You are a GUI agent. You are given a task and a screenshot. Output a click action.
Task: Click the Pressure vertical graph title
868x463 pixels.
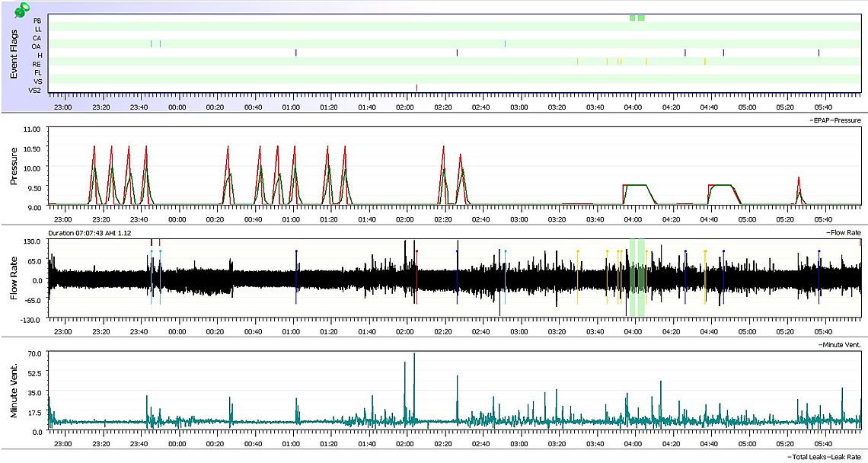coord(15,168)
